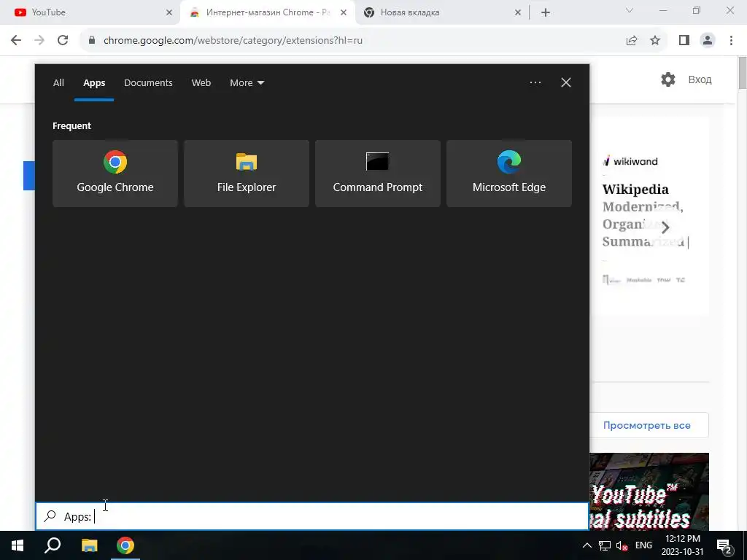Go forward in browser history
Viewport: 747px width, 560px height.
(x=39, y=40)
